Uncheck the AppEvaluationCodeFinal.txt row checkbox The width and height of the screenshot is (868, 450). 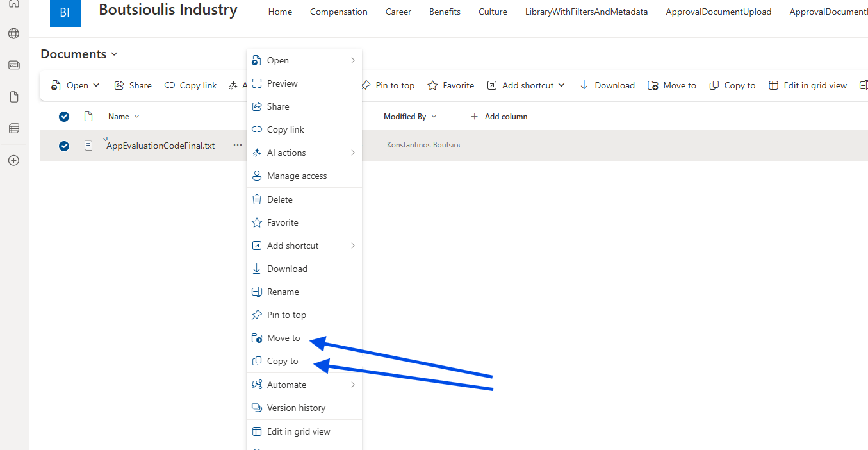pos(64,146)
